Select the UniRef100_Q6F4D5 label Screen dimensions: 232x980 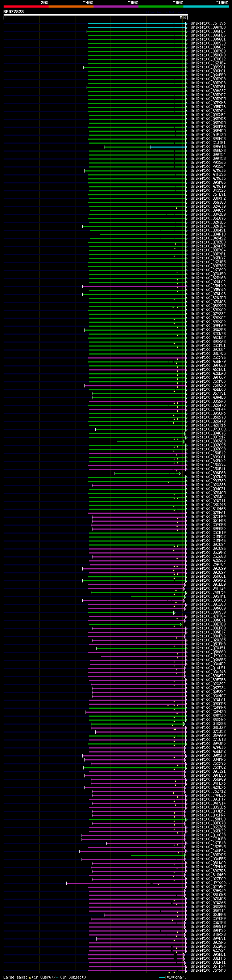click(208, 131)
